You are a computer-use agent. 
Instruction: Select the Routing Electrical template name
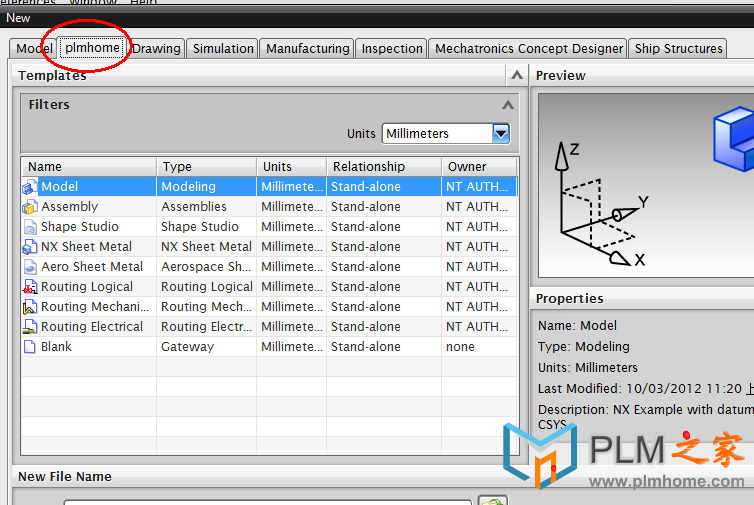click(x=92, y=327)
